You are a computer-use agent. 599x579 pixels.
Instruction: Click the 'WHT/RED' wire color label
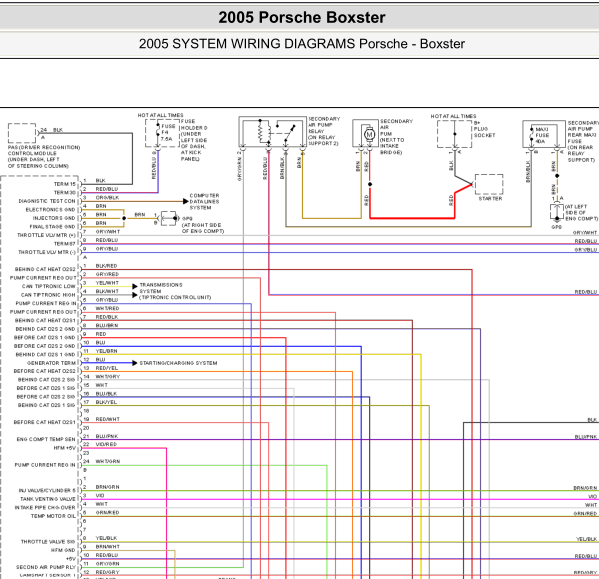click(107, 308)
